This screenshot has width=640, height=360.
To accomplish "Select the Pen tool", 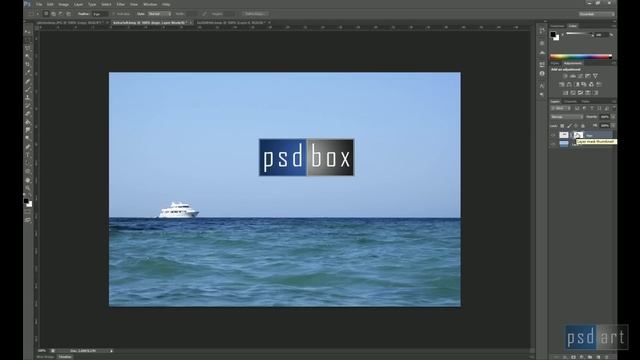I will tap(28, 147).
